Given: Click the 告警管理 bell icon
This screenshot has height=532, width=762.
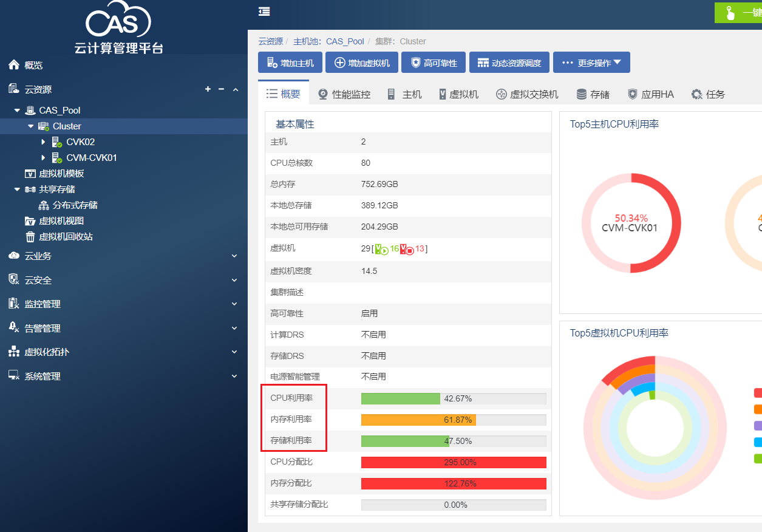Looking at the screenshot, I should click(14, 327).
